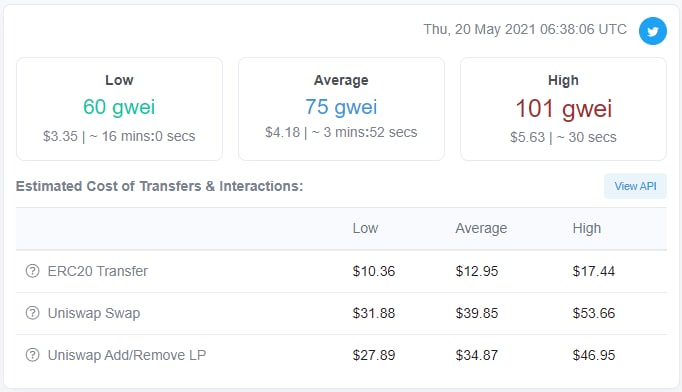
Task: Select the Low 60 gwei card
Action: click(120, 109)
